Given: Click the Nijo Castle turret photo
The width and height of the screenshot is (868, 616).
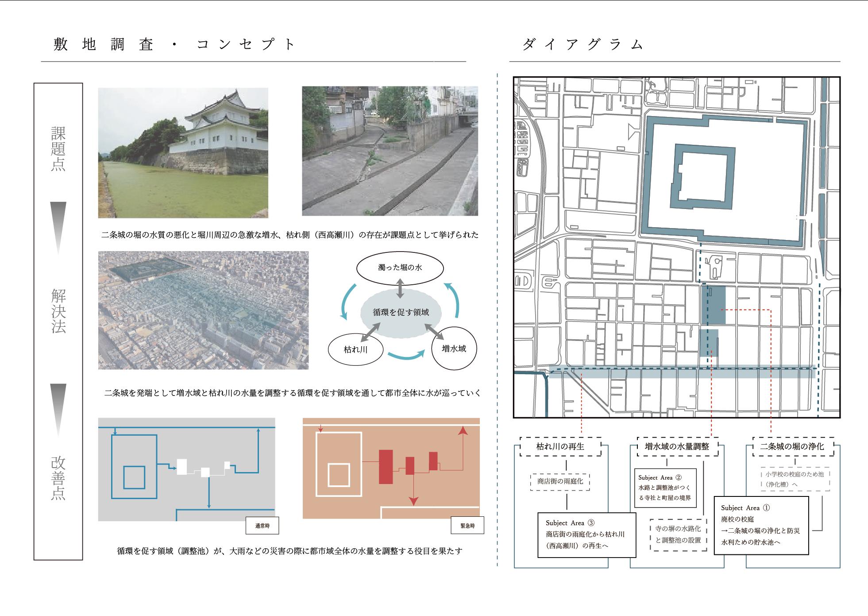Looking at the screenshot, I should (x=183, y=152).
